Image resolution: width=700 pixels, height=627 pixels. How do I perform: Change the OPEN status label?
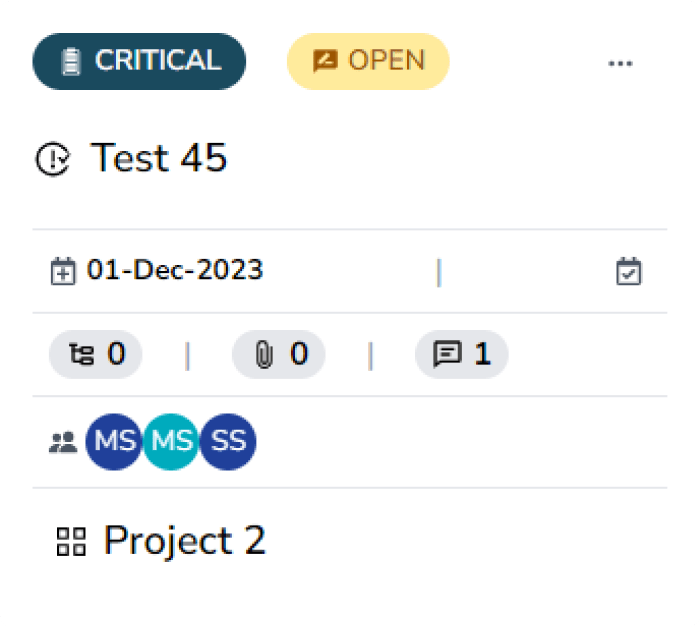tap(368, 61)
